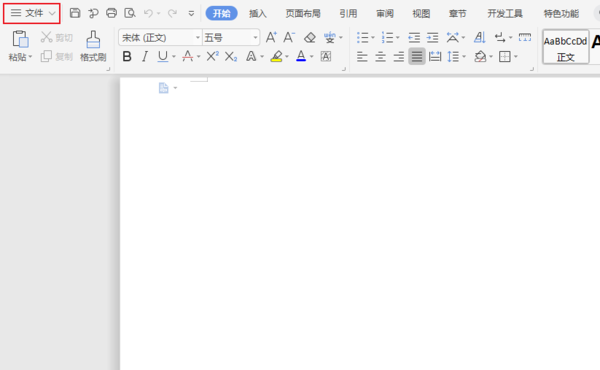Click the Undo arrow
This screenshot has width=600, height=370.
148,13
